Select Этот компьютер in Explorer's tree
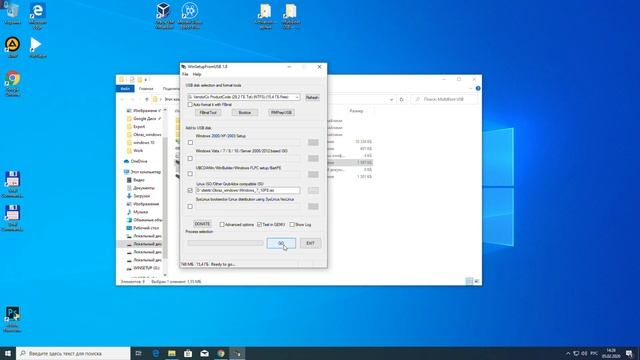 click(142, 172)
